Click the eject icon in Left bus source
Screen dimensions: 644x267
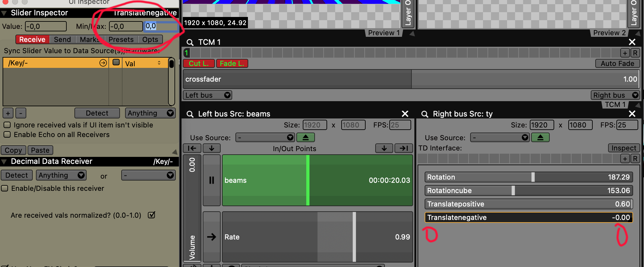pos(305,137)
